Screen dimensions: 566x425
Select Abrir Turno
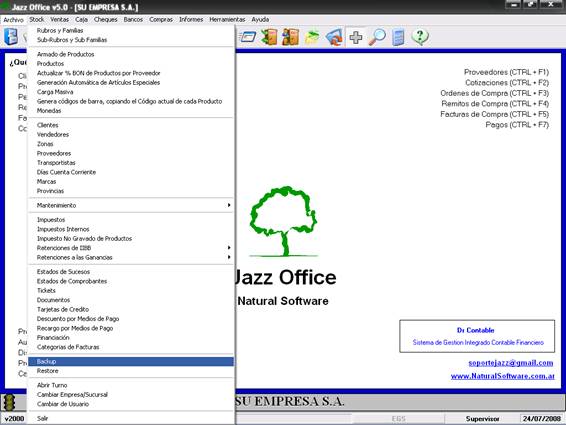[x=131, y=385]
